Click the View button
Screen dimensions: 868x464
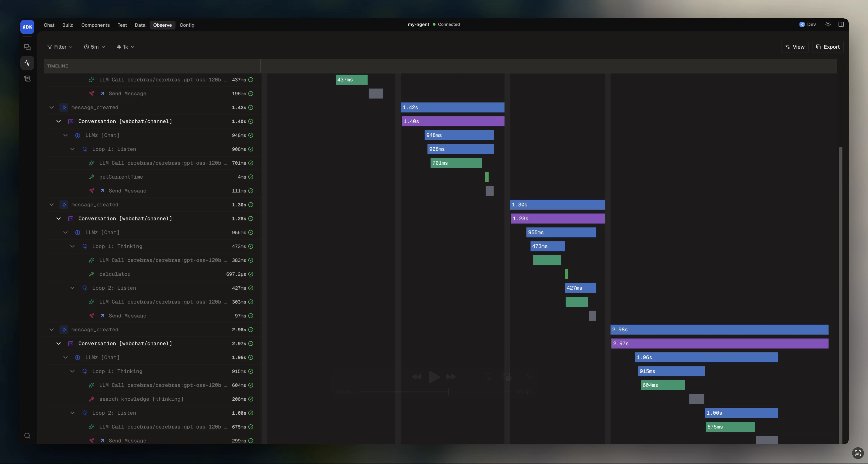pyautogui.click(x=794, y=47)
